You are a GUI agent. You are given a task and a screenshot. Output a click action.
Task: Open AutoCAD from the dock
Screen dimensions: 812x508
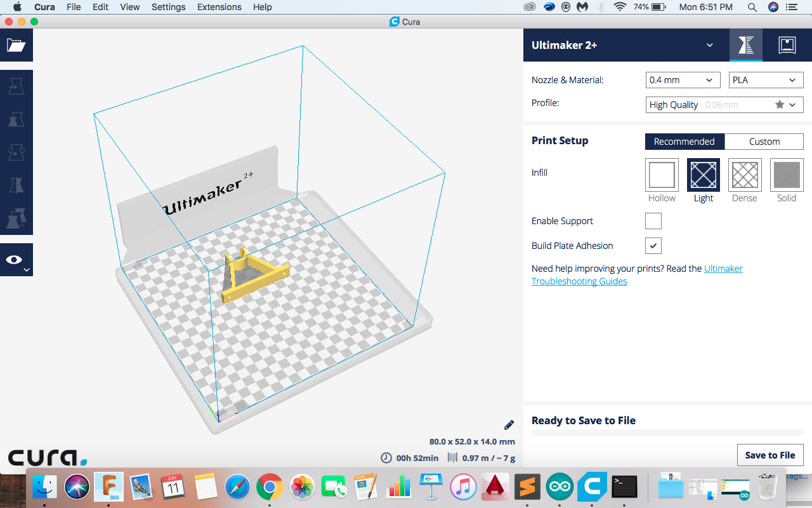pos(495,487)
